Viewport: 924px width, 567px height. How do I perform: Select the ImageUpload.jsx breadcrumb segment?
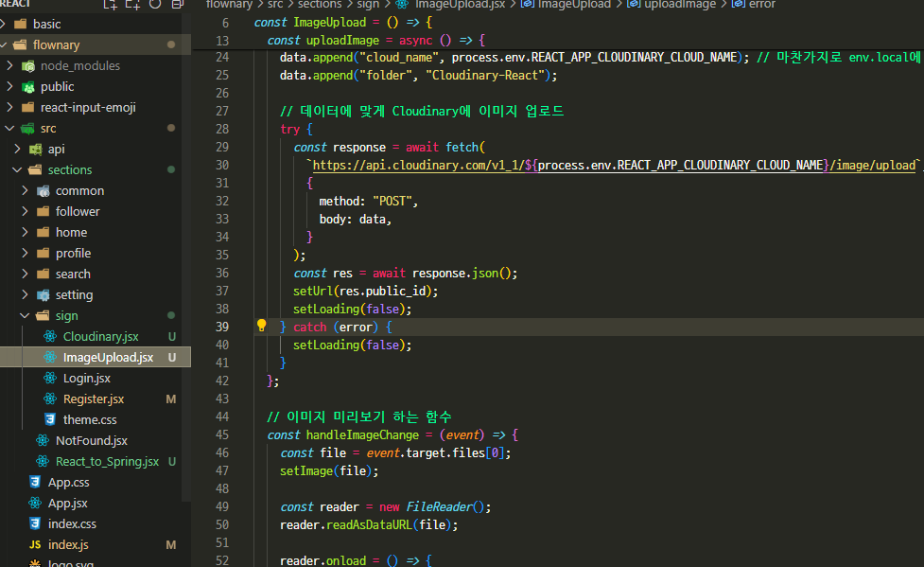(460, 4)
